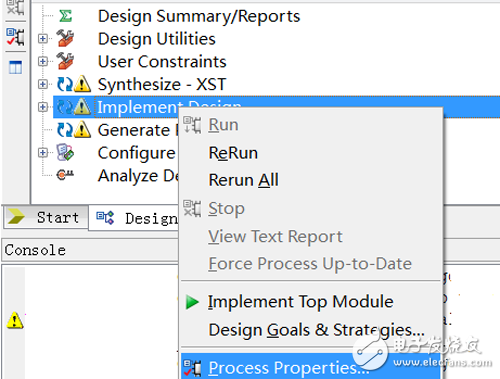Click the Synthesize - XST warning icon
Viewport: 500px width, 379px height.
click(x=82, y=84)
